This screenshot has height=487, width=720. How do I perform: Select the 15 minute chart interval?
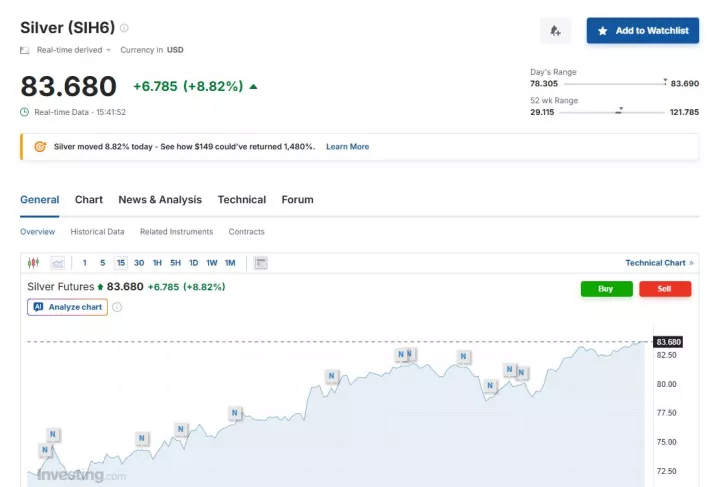pos(120,263)
